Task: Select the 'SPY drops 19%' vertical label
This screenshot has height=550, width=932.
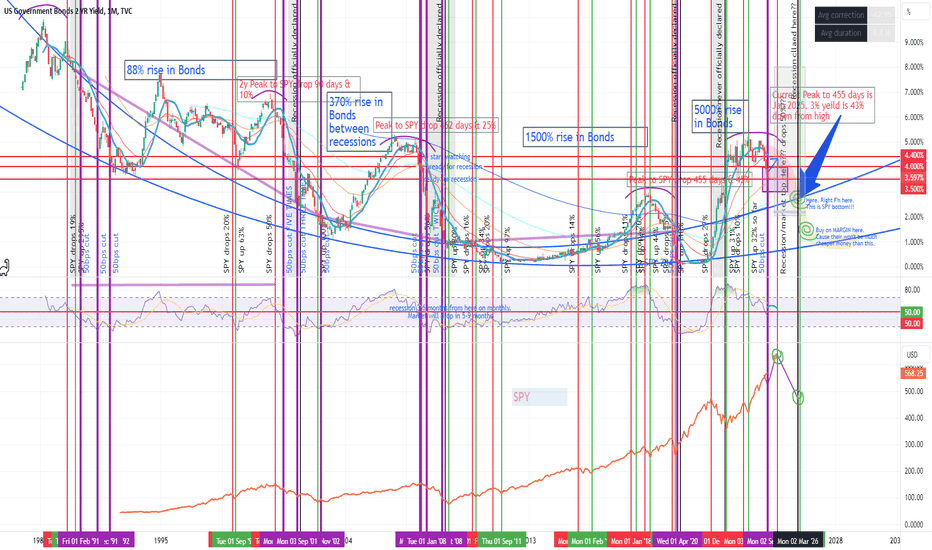Action: (x=73, y=244)
